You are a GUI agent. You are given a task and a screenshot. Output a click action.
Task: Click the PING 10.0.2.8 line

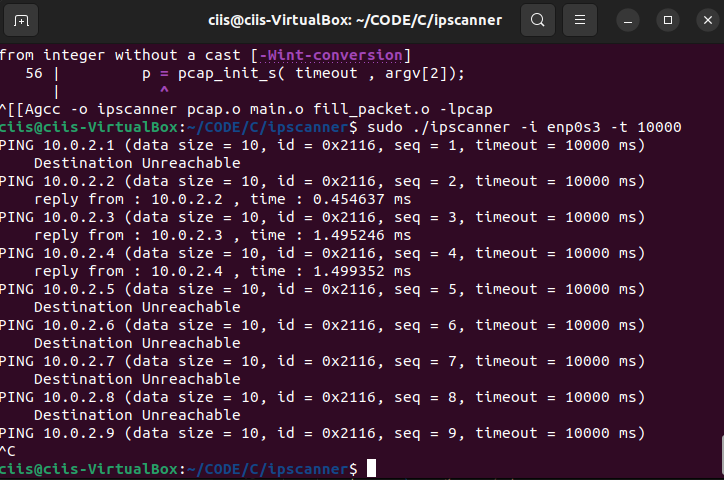[x=322, y=397]
